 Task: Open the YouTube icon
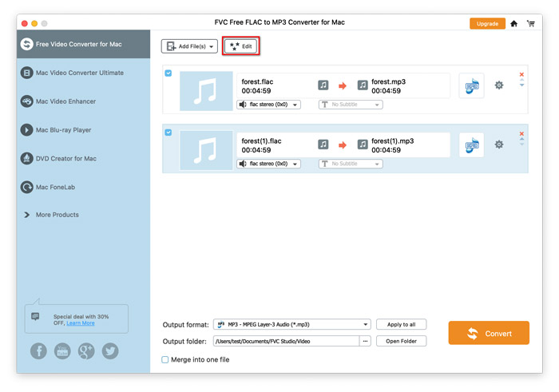click(62, 351)
